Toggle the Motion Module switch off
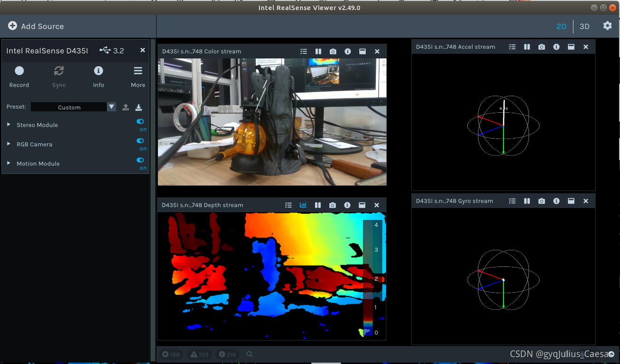The width and height of the screenshot is (620, 364). 140,160
